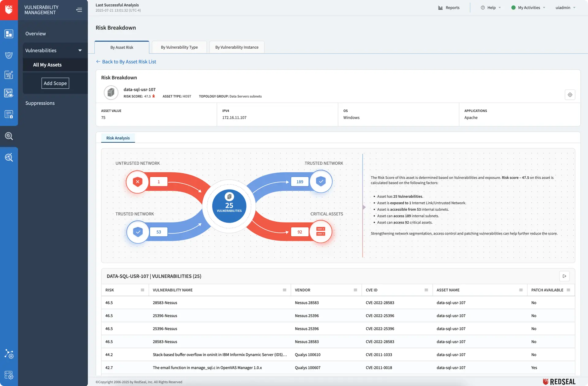Viewport: 588px width, 386px height.
Task: Click the blue trusted network shield near 53
Action: pyautogui.click(x=138, y=232)
